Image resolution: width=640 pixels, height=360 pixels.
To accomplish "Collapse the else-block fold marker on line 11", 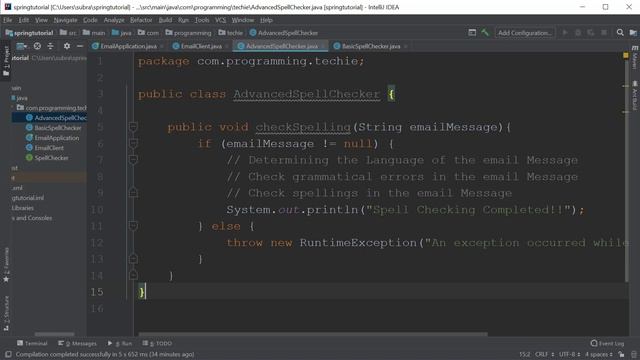I will [133, 226].
